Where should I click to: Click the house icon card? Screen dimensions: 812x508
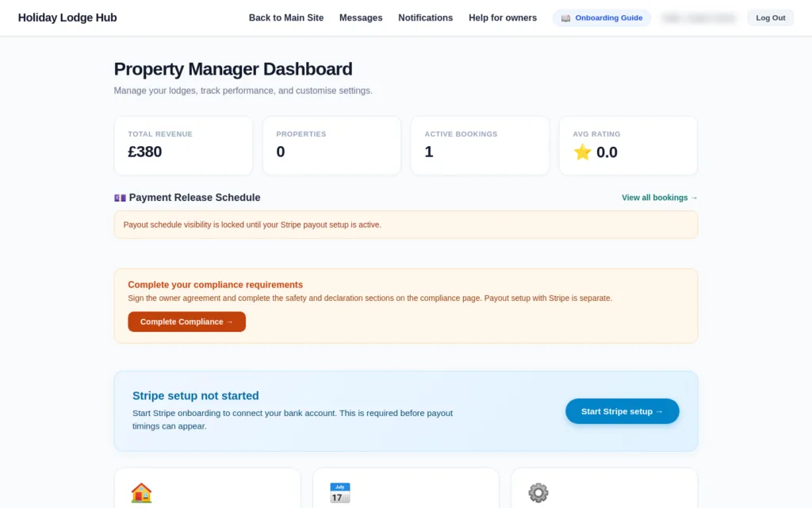coord(207,488)
